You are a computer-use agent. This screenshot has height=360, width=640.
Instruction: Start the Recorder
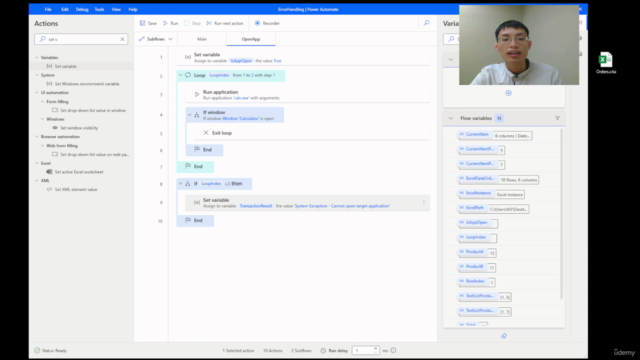[267, 23]
